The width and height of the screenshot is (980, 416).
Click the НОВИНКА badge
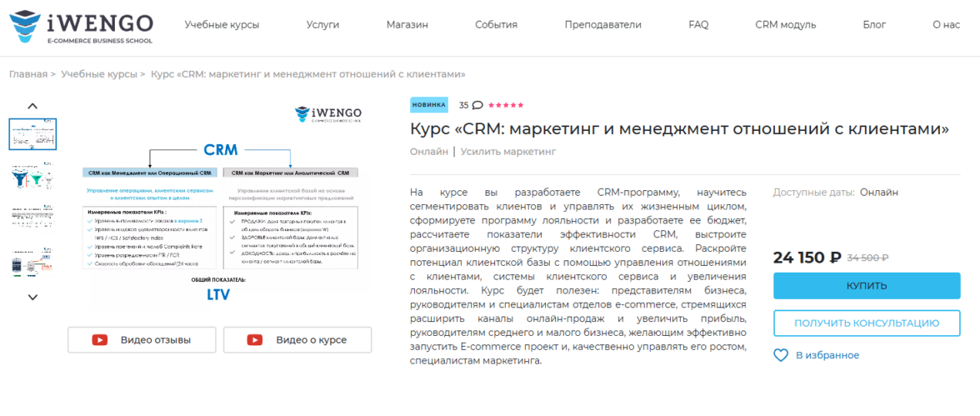pos(428,105)
